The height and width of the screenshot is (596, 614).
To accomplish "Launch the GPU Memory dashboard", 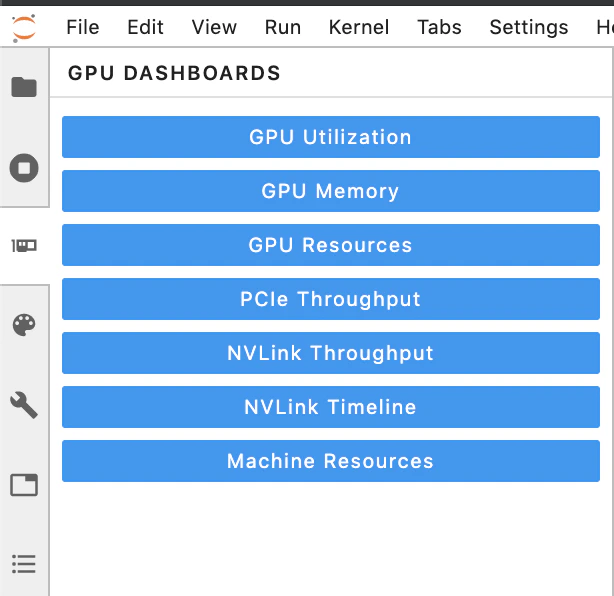I will [x=331, y=191].
